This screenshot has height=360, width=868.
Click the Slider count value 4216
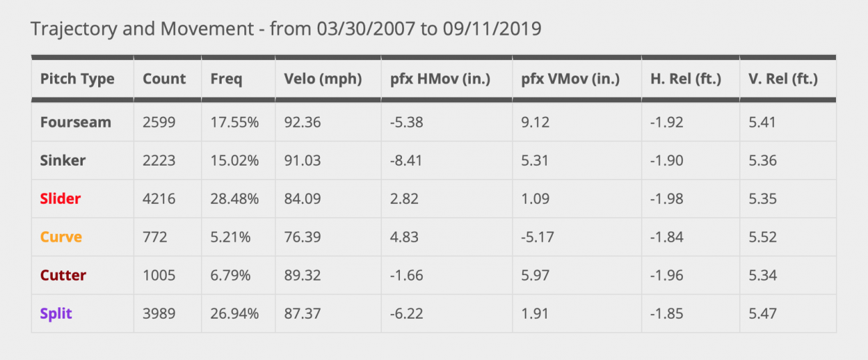point(158,199)
